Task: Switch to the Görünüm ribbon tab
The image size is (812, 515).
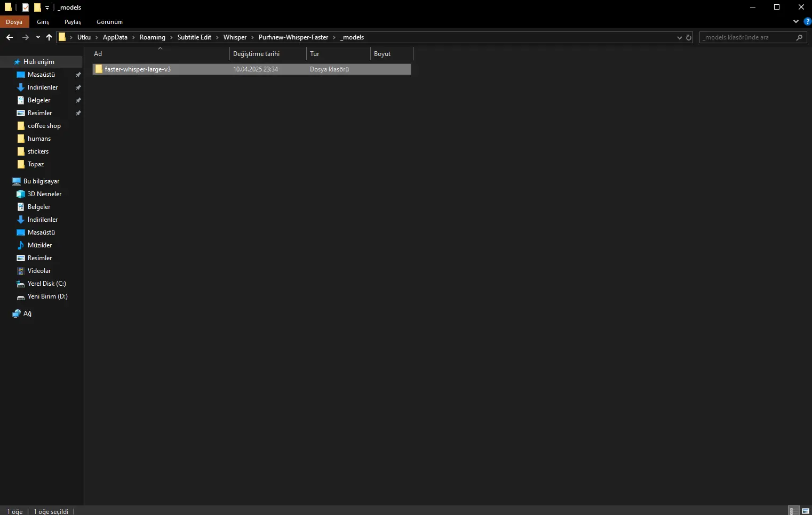Action: coord(109,22)
